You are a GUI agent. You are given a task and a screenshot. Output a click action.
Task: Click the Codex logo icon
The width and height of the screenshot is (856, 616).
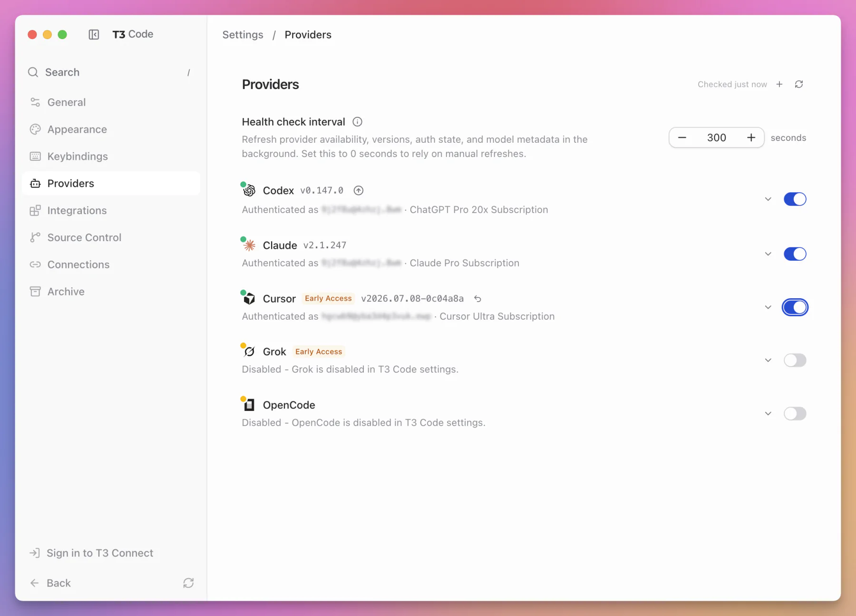[249, 190]
